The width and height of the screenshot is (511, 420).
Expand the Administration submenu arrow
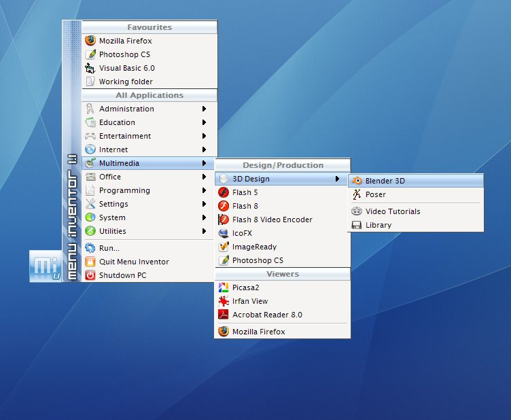[204, 109]
